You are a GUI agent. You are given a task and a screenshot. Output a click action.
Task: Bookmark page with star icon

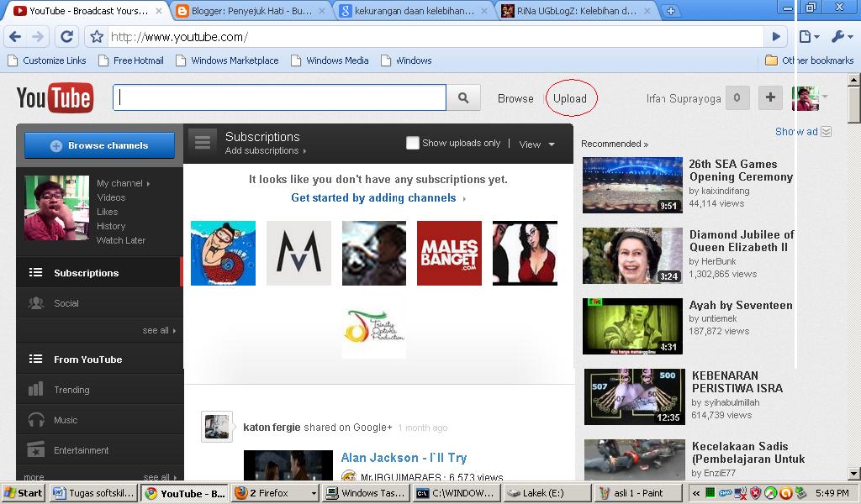click(97, 37)
